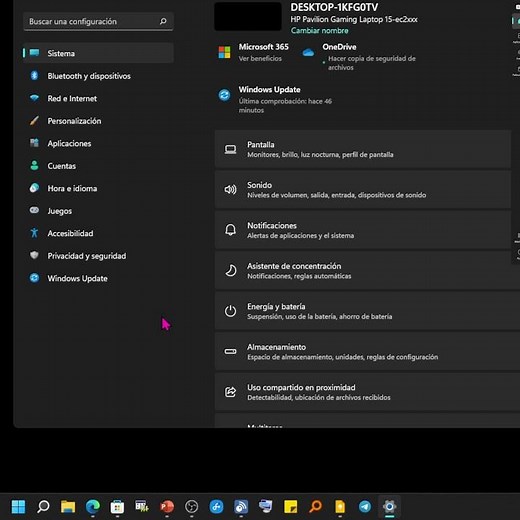Open Microsoft Store from the taskbar

click(117, 507)
